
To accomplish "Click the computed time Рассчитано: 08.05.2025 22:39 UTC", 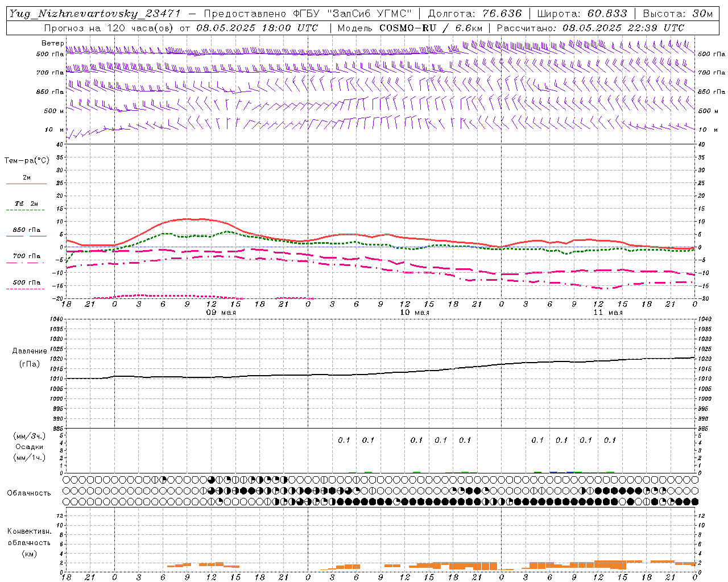I will [x=590, y=28].
